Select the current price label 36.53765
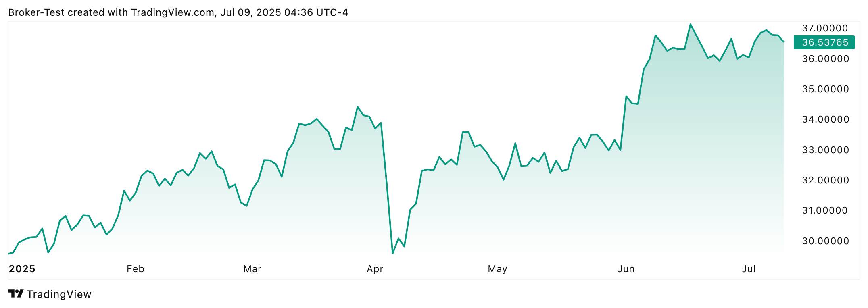The image size is (868, 308). (x=825, y=42)
